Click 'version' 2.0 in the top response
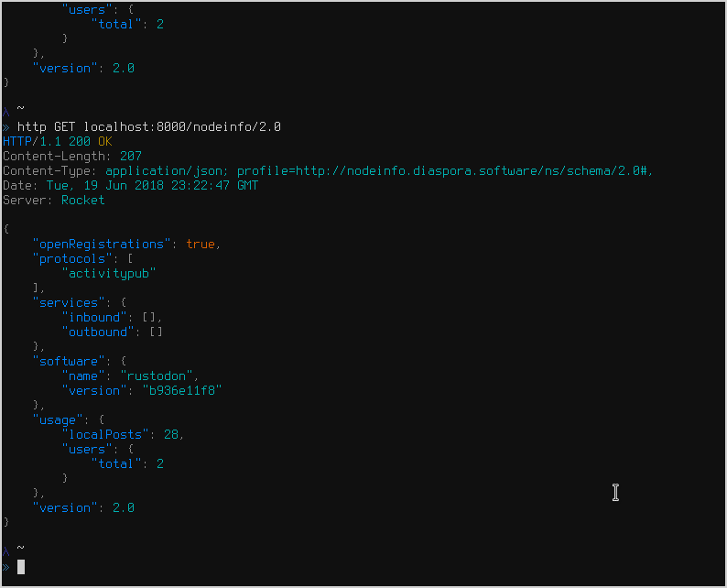 [83, 69]
